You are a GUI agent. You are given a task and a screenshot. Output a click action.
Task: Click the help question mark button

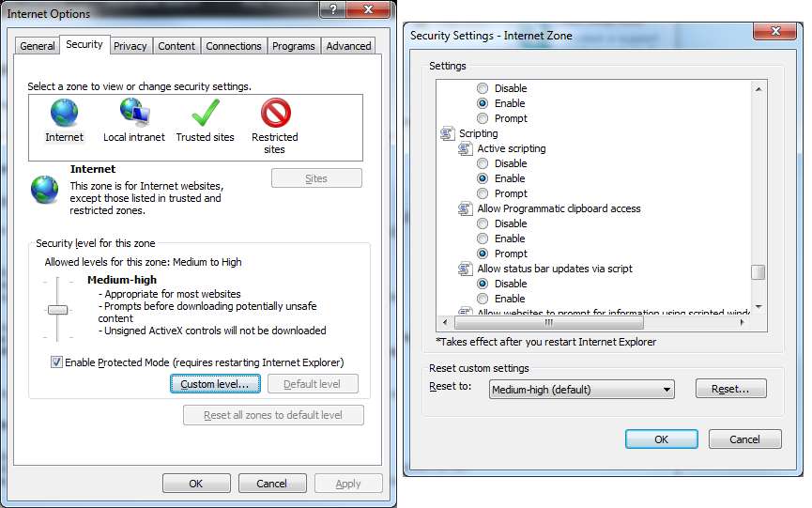point(333,8)
